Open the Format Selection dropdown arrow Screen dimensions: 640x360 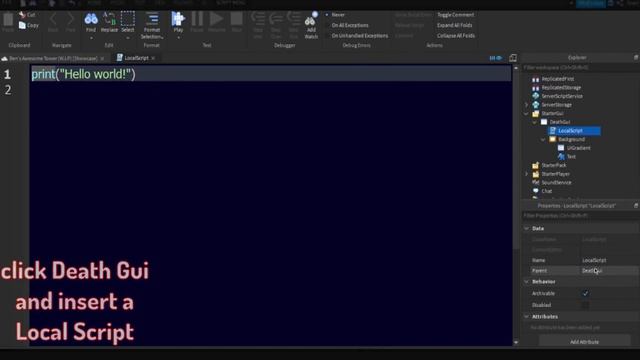pyautogui.click(x=162, y=37)
